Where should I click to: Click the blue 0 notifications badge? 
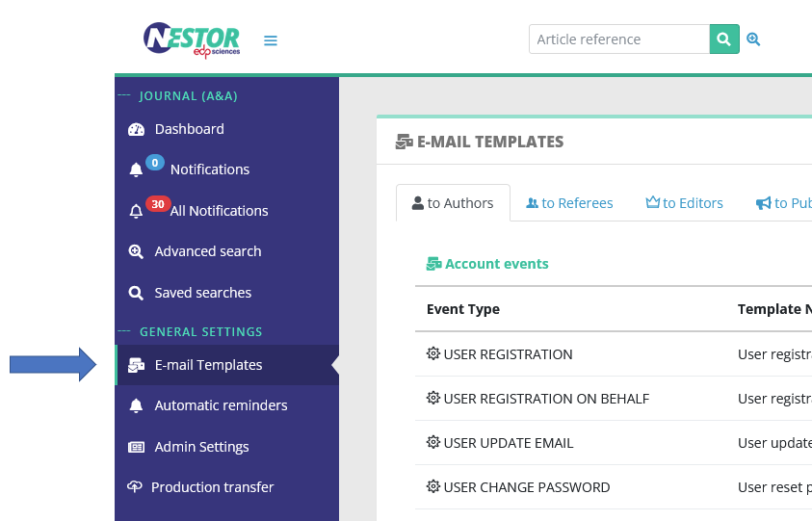(x=155, y=163)
